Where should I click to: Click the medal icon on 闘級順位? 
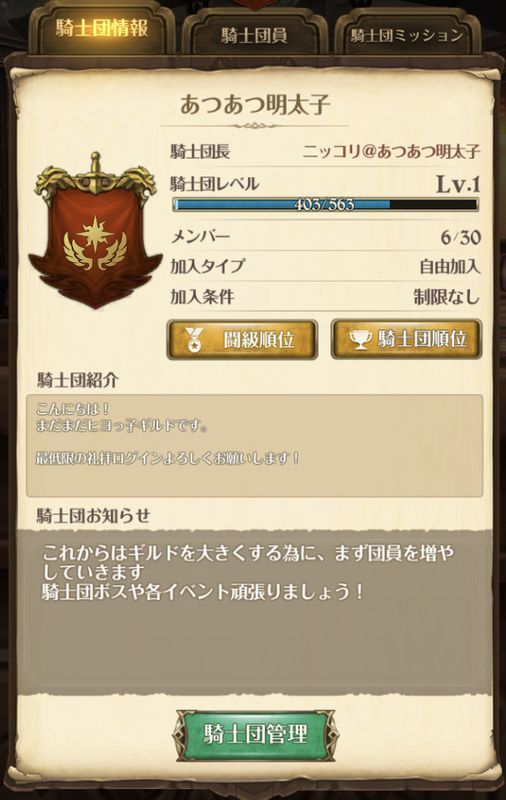pyautogui.click(x=194, y=339)
